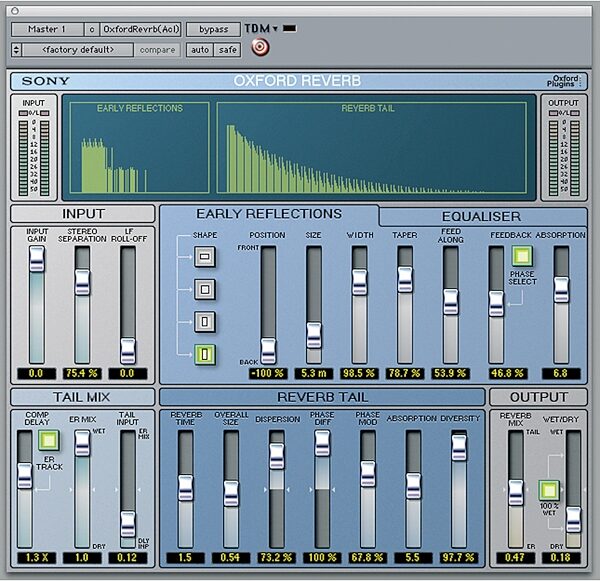This screenshot has width=600, height=581.
Task: Click the Feedback slider handle
Action: point(496,304)
